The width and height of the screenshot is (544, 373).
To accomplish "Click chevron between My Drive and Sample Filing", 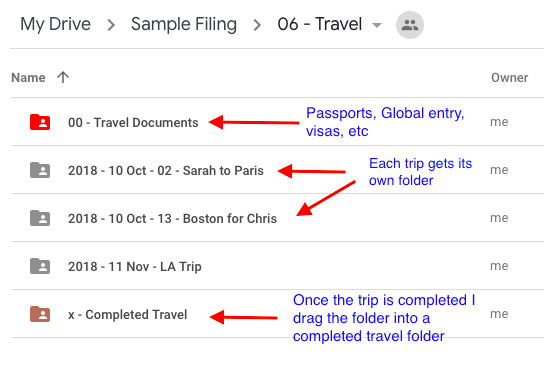I will click(x=111, y=25).
